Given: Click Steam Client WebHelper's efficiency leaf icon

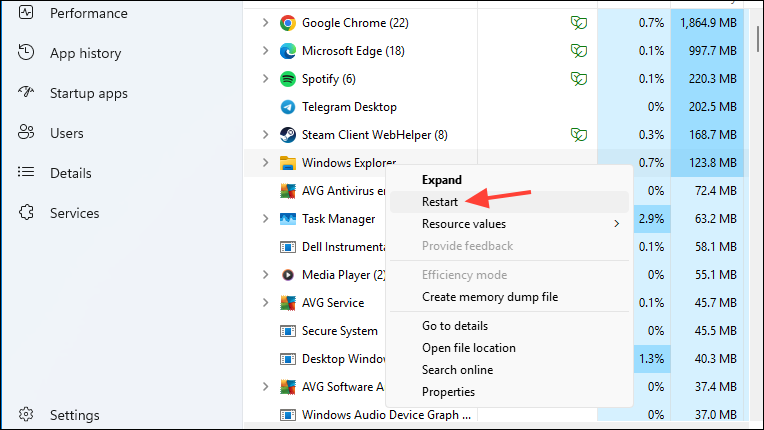Looking at the screenshot, I should tap(578, 135).
